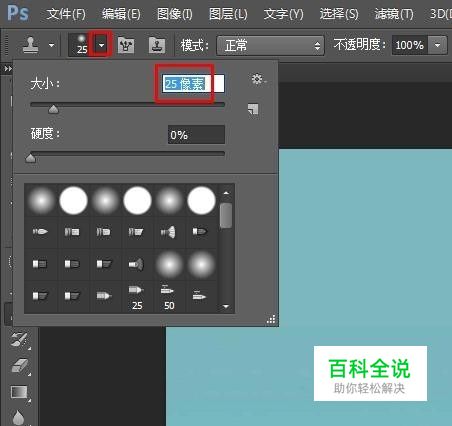The image size is (452, 426).
Task: Open the brush picker gear settings menu
Action: point(258,79)
